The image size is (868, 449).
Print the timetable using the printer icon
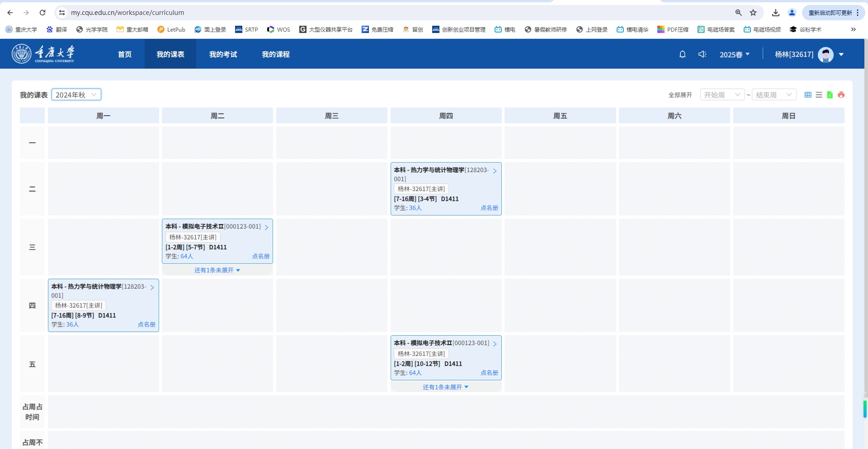click(x=841, y=95)
